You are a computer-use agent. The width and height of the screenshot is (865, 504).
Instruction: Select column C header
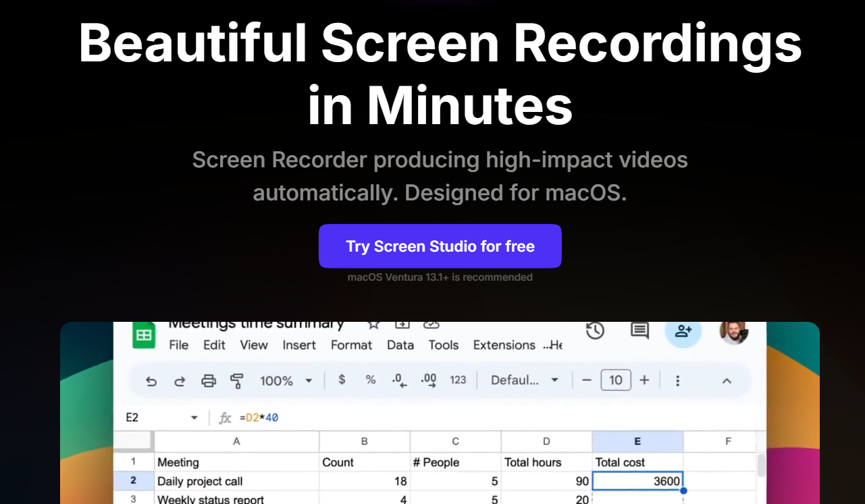click(x=456, y=441)
